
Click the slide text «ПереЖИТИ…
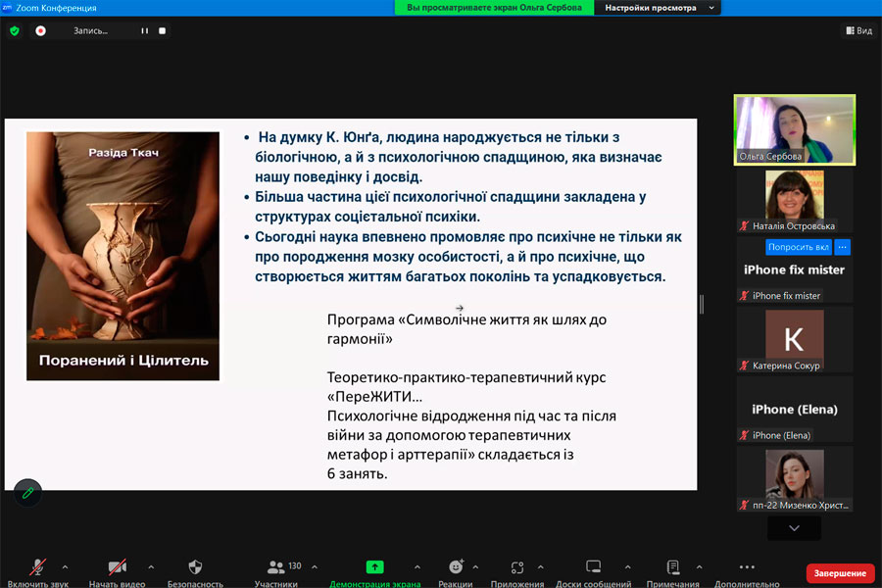(374, 397)
